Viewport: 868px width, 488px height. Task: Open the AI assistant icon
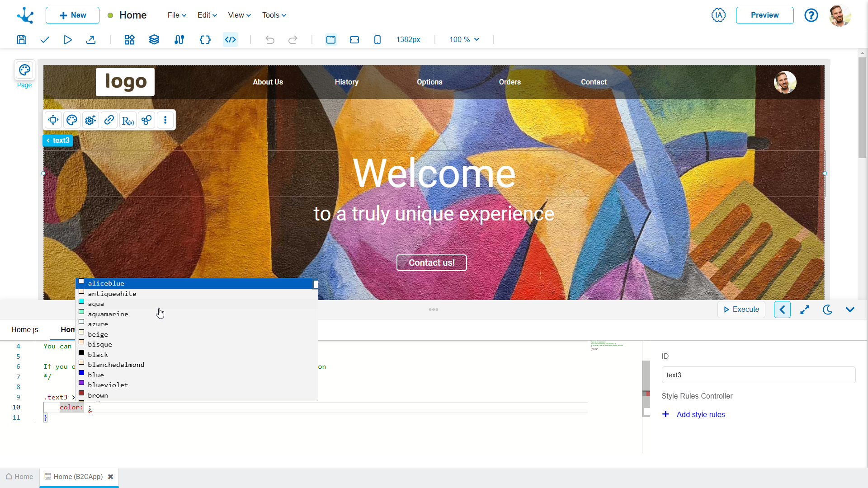coord(718,15)
